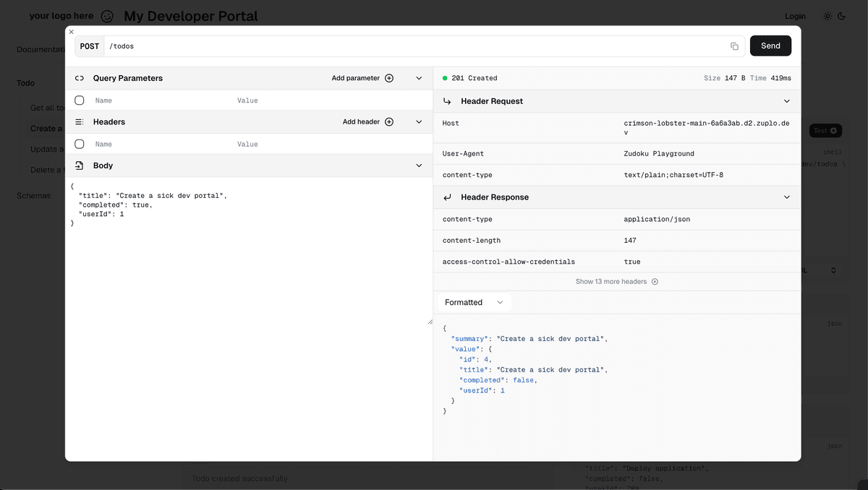Click the Login button
Image resolution: width=868 pixels, height=490 pixels.
[795, 15]
